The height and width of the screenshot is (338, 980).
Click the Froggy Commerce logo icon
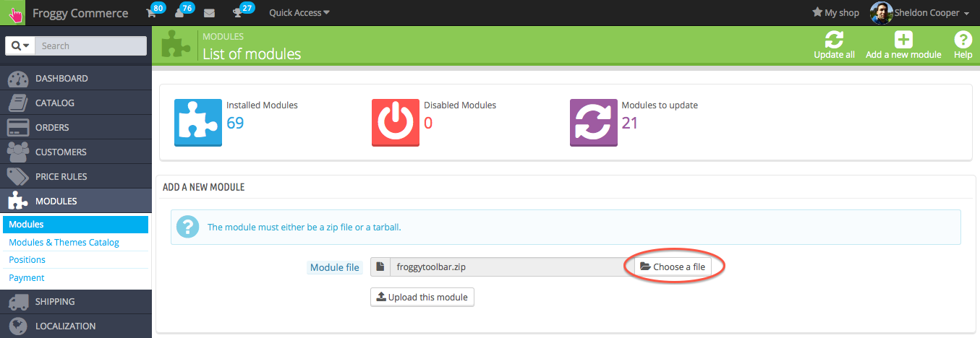13,13
